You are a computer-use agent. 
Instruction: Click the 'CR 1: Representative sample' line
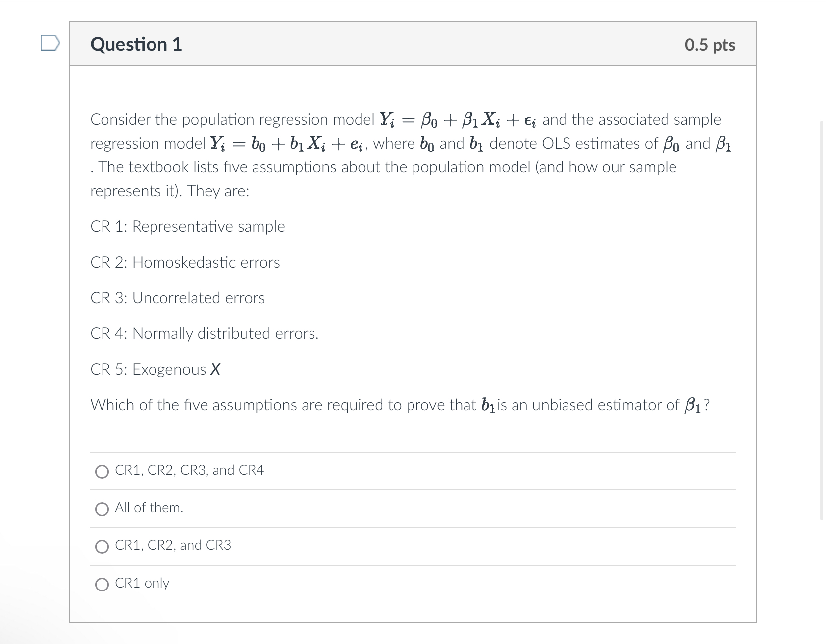click(188, 226)
